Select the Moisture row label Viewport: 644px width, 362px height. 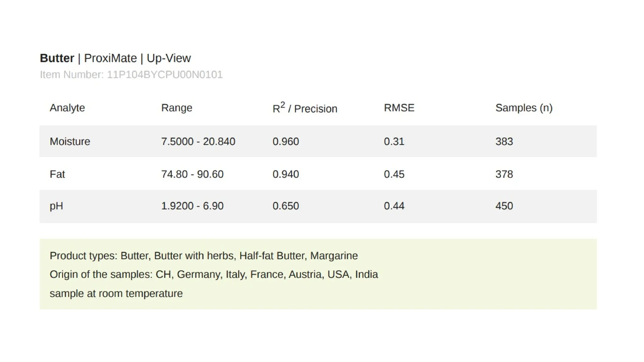tap(70, 141)
